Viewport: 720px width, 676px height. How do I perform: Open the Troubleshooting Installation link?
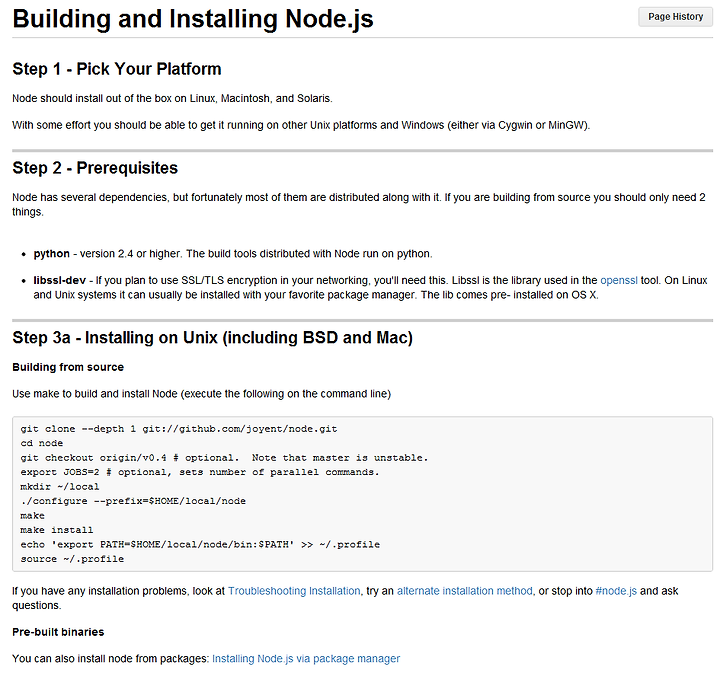[x=294, y=591]
